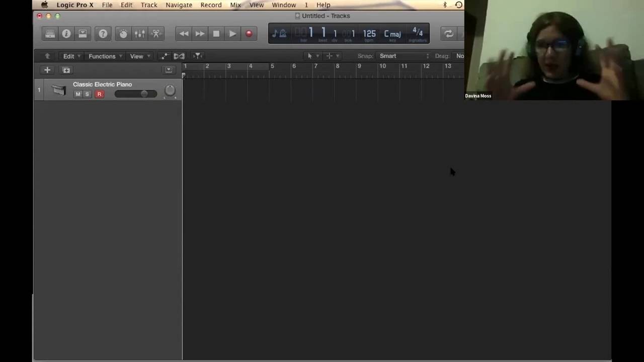Click the bar position number in LCD
The width and height of the screenshot is (644, 362).
pos(311,33)
